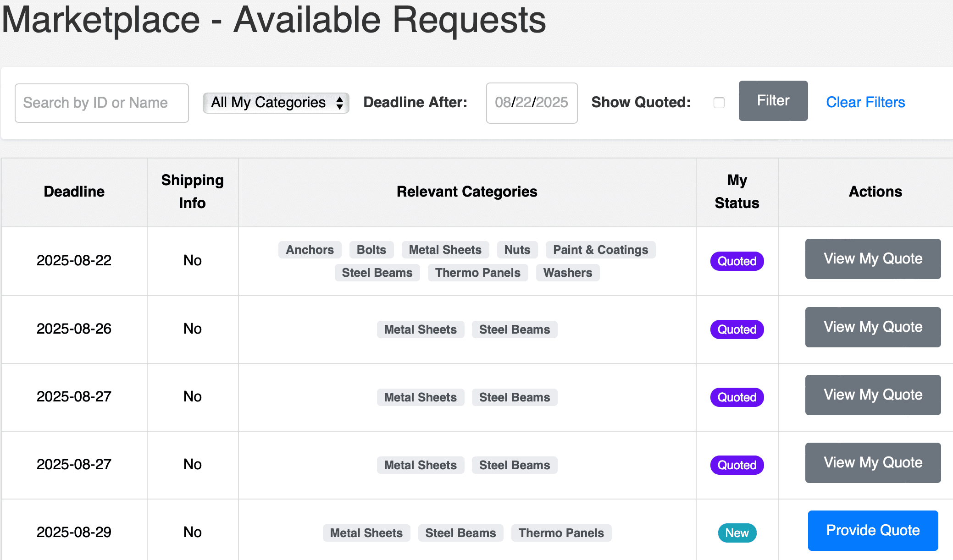Click the Search by ID or Name field
The height and width of the screenshot is (560, 953).
[101, 103]
